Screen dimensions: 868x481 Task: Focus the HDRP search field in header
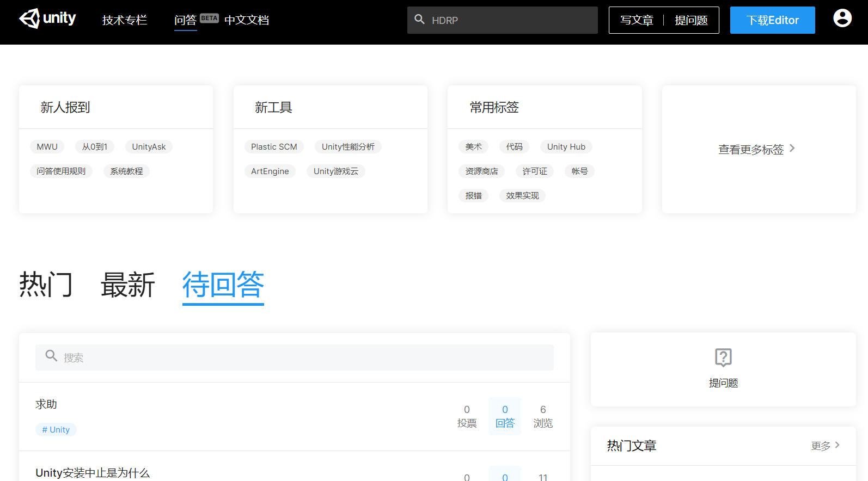click(x=503, y=20)
